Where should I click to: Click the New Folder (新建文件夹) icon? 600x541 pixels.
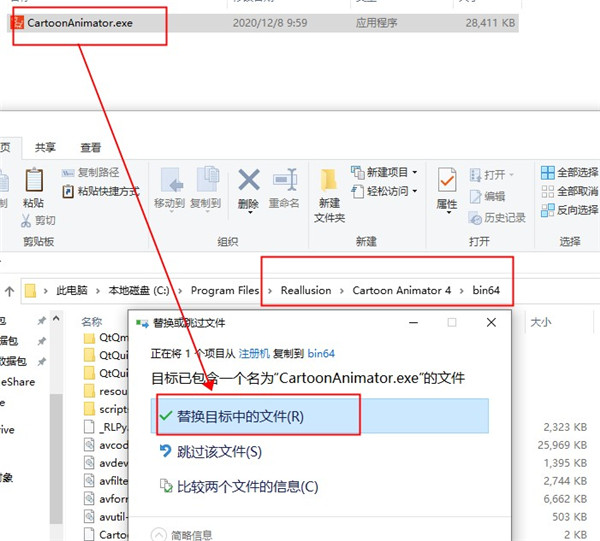[328, 190]
